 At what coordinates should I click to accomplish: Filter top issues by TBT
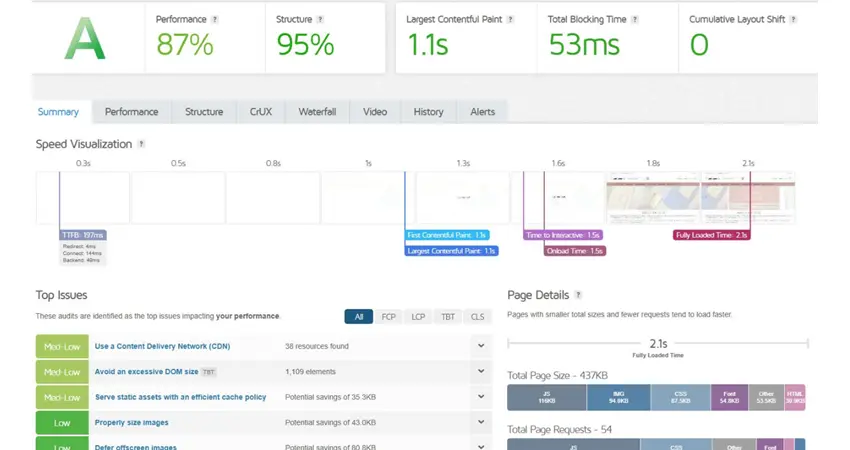pos(448,317)
